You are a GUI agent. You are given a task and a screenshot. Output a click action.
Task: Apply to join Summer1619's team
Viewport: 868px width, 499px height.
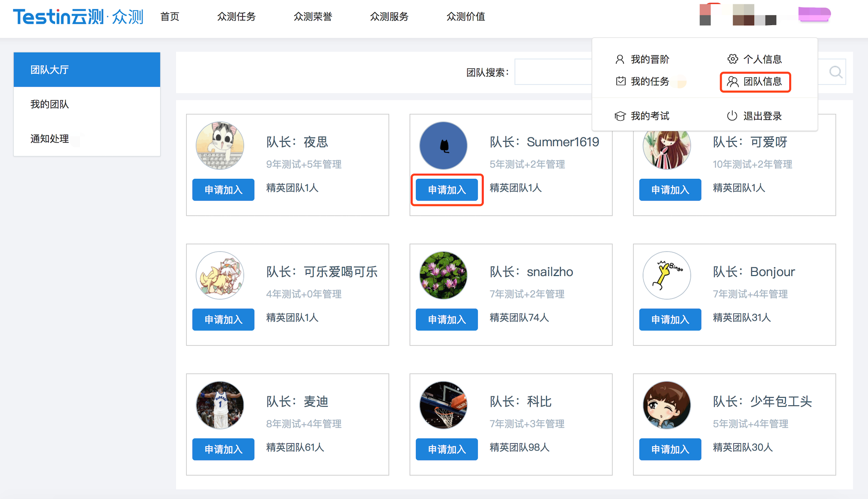pos(447,190)
